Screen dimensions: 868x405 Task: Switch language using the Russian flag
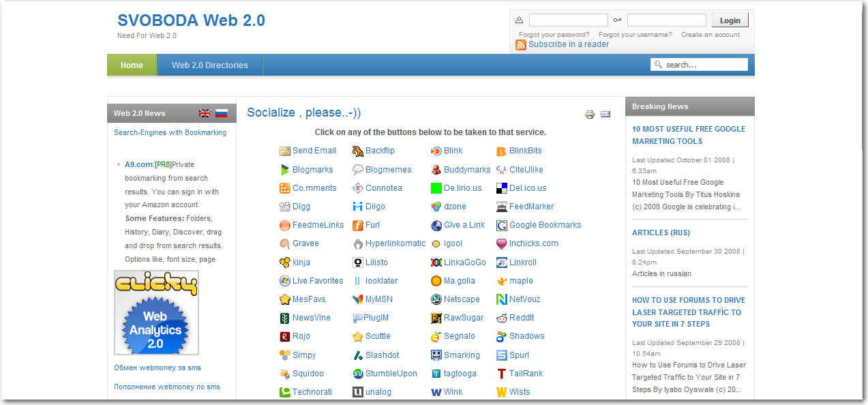pos(221,112)
